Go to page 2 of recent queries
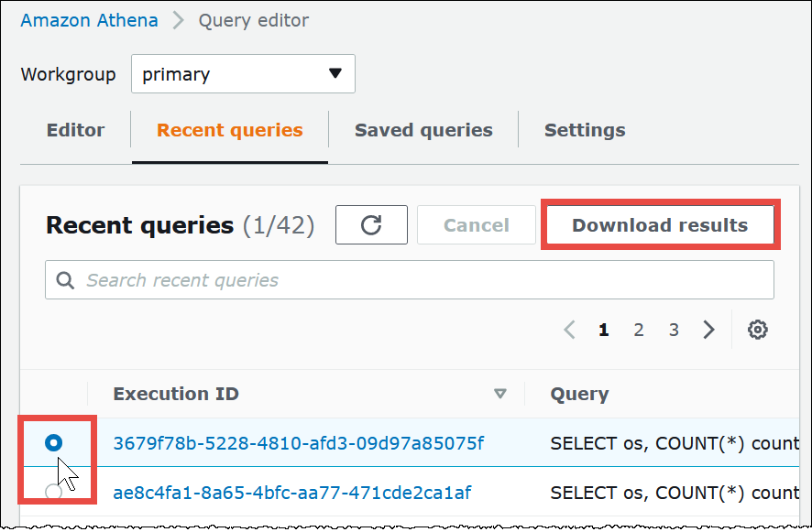The image size is (812, 532). tap(639, 330)
